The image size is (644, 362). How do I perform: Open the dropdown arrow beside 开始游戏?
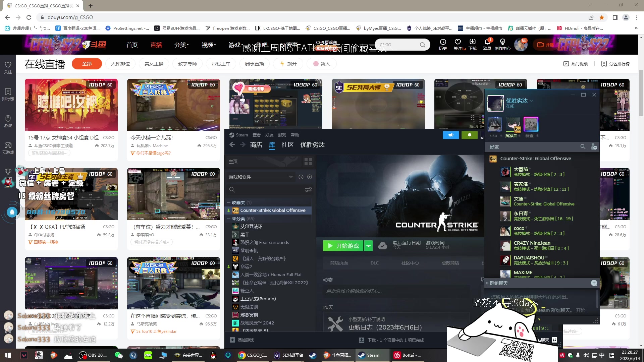click(x=368, y=246)
